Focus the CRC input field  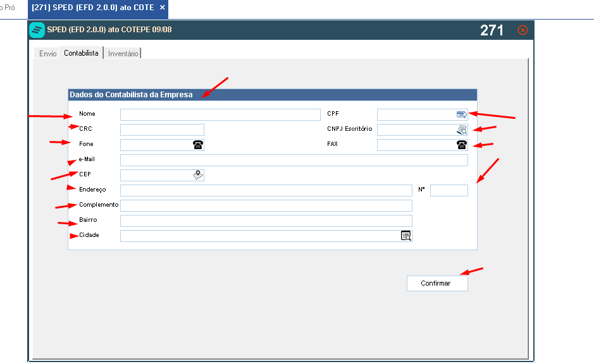point(162,130)
